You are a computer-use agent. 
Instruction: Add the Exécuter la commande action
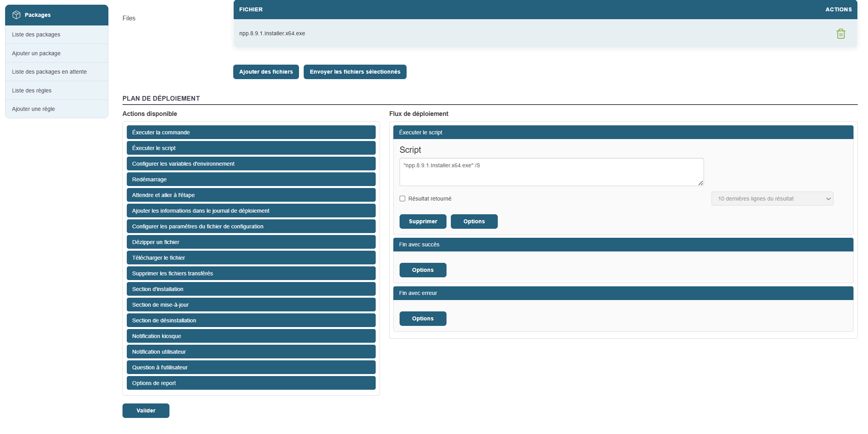click(x=251, y=132)
